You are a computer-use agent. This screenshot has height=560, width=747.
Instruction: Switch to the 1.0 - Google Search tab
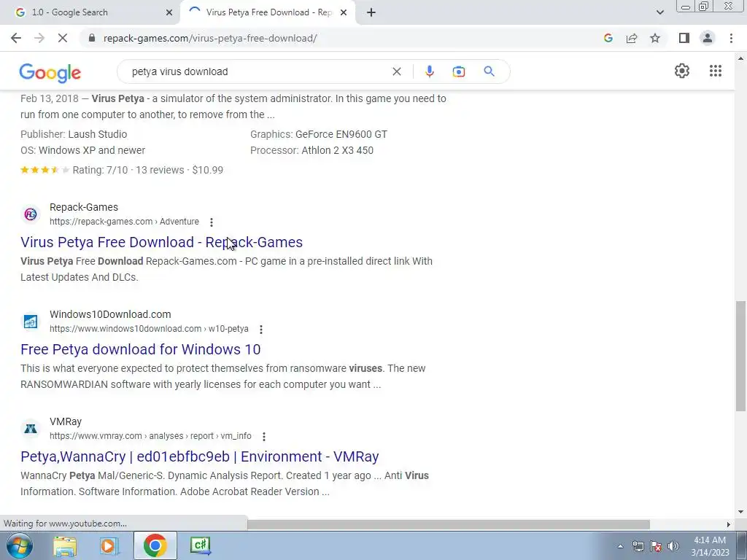[90, 12]
